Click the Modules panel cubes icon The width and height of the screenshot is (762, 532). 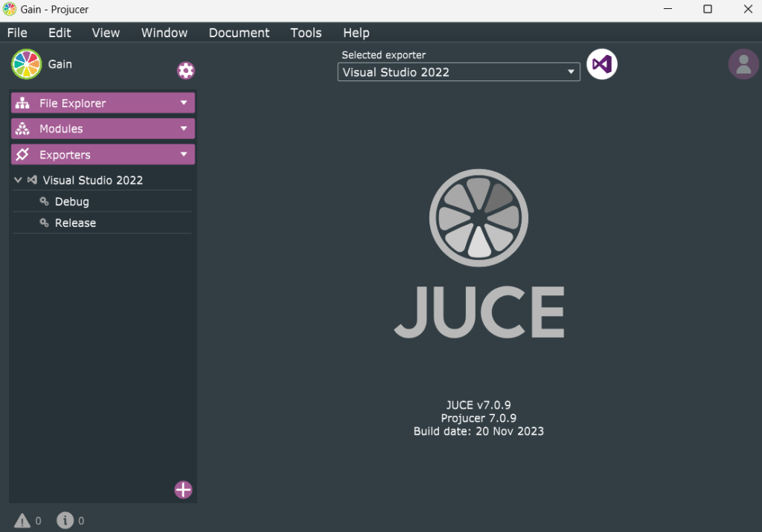(22, 129)
